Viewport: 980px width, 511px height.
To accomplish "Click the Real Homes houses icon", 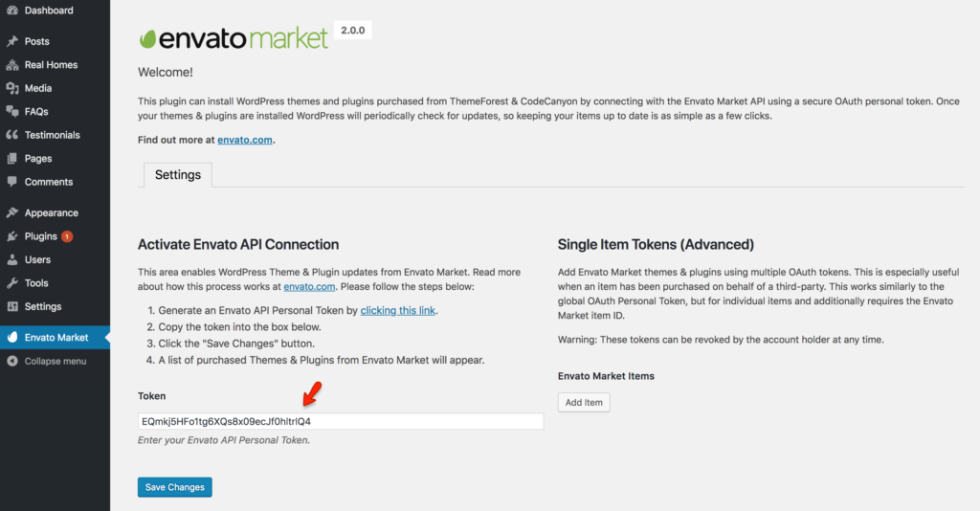I will pos(11,65).
